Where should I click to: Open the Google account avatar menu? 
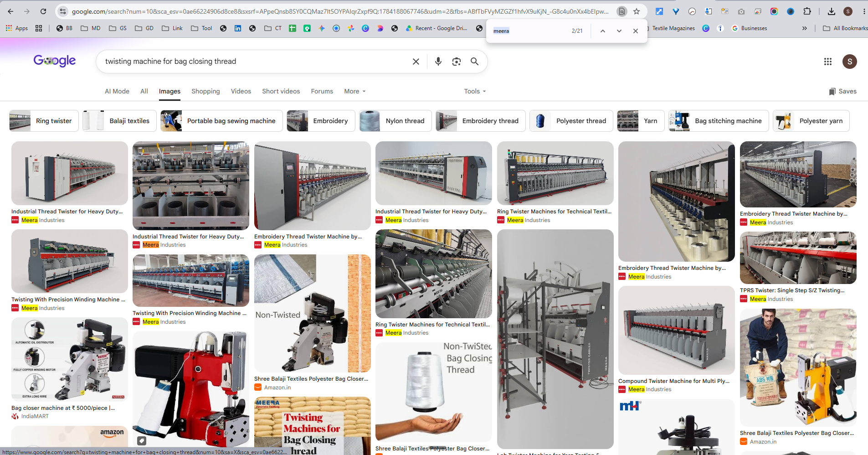pyautogui.click(x=849, y=62)
